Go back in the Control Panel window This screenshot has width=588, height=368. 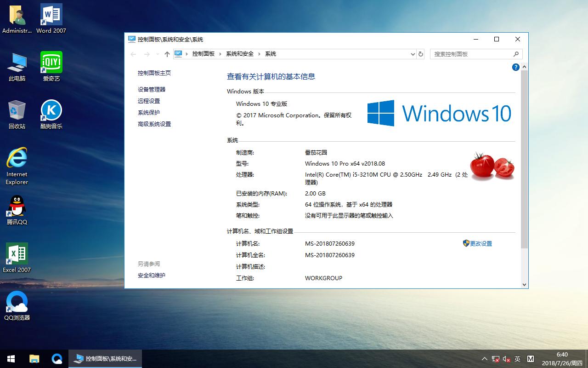[134, 54]
